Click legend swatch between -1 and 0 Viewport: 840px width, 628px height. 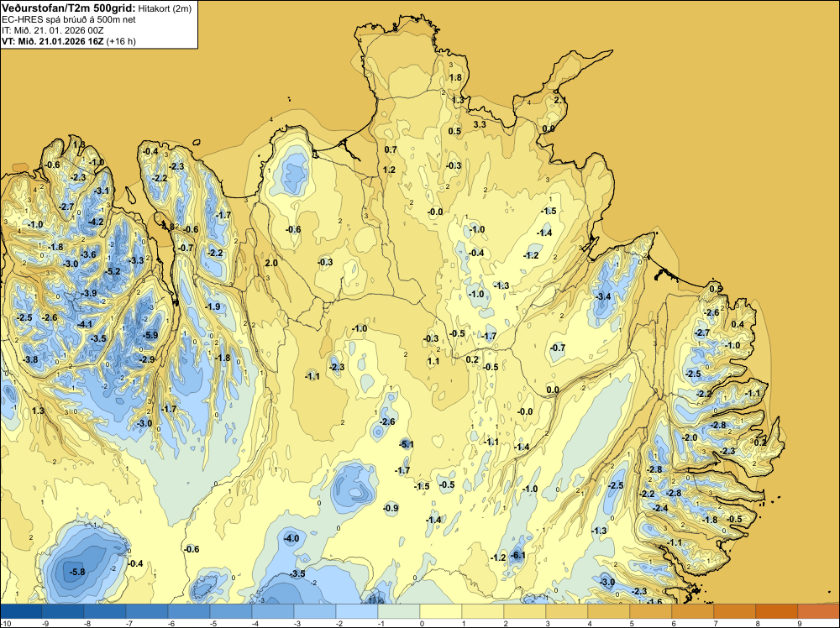[x=398, y=611]
